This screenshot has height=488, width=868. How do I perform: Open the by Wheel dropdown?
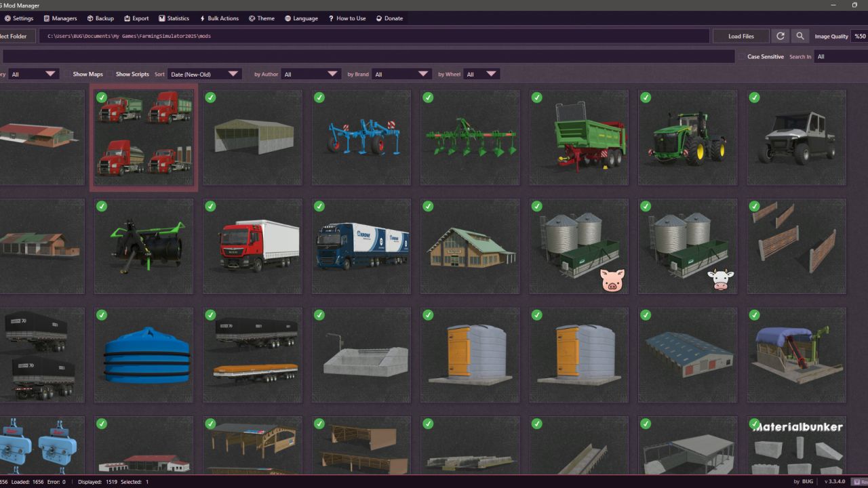pyautogui.click(x=481, y=74)
